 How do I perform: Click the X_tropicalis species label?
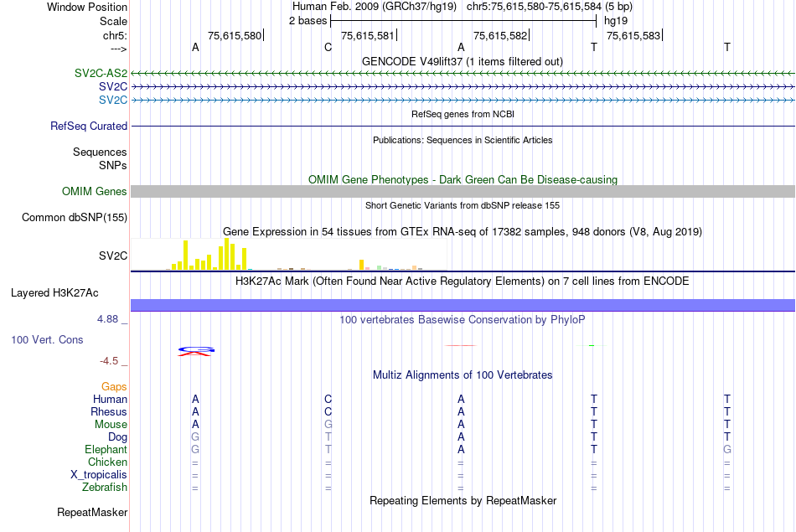pos(99,475)
